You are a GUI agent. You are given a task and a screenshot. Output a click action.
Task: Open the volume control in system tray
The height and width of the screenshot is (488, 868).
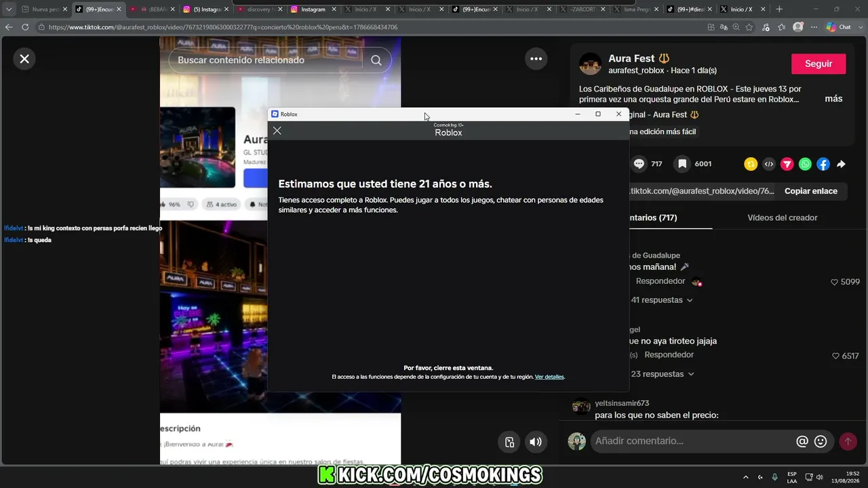tap(819, 477)
